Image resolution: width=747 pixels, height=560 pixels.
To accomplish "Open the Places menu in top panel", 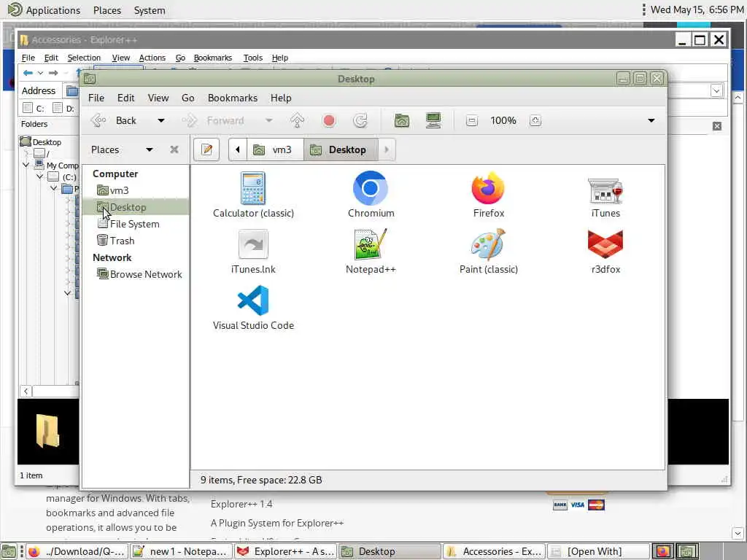I will (107, 10).
